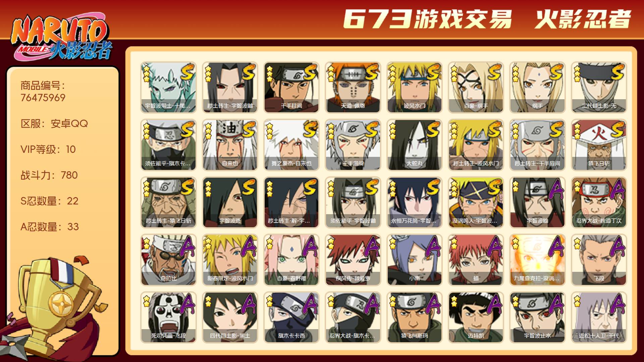The width and height of the screenshot is (644, 362).
Task: Choose the 疾风传-我爱罗 card
Action: (353, 260)
